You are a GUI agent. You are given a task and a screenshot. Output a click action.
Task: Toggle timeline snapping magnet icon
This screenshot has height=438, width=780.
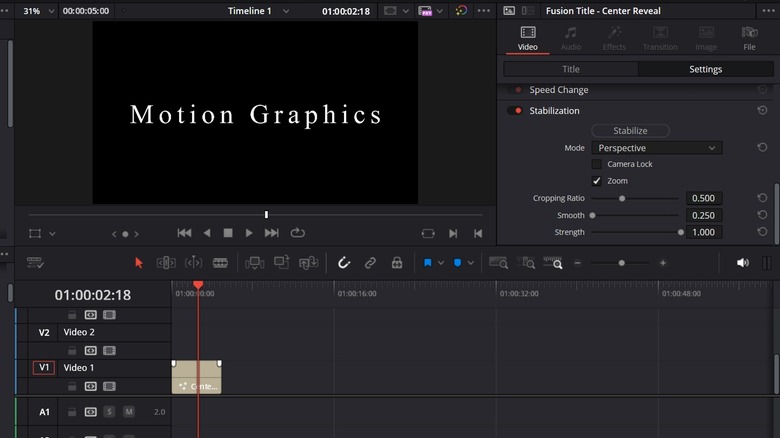(x=343, y=263)
